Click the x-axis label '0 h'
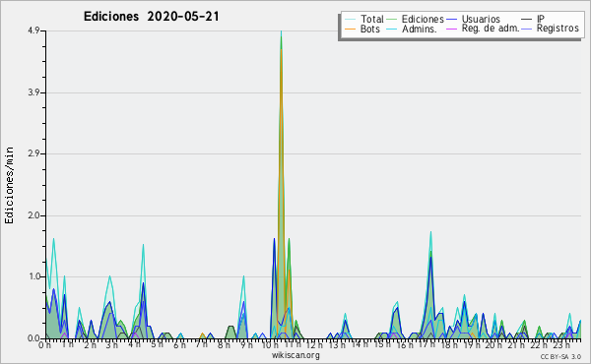The height and width of the screenshot is (364, 591). pyautogui.click(x=44, y=345)
